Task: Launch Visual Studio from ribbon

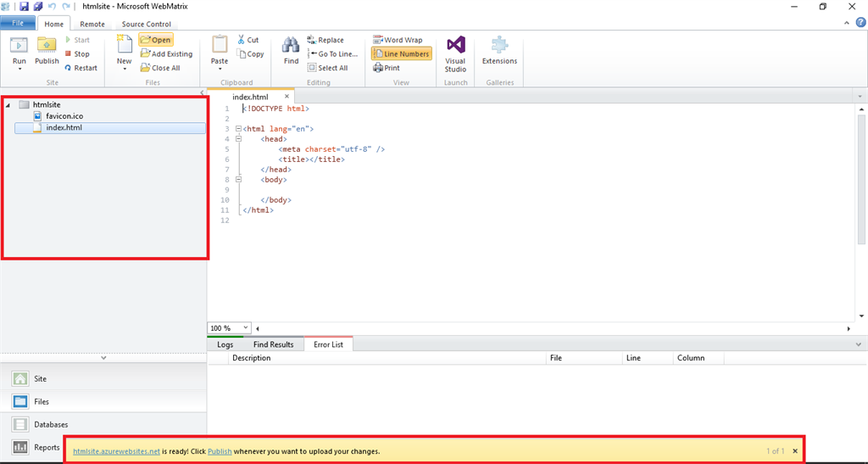Action: click(x=455, y=53)
